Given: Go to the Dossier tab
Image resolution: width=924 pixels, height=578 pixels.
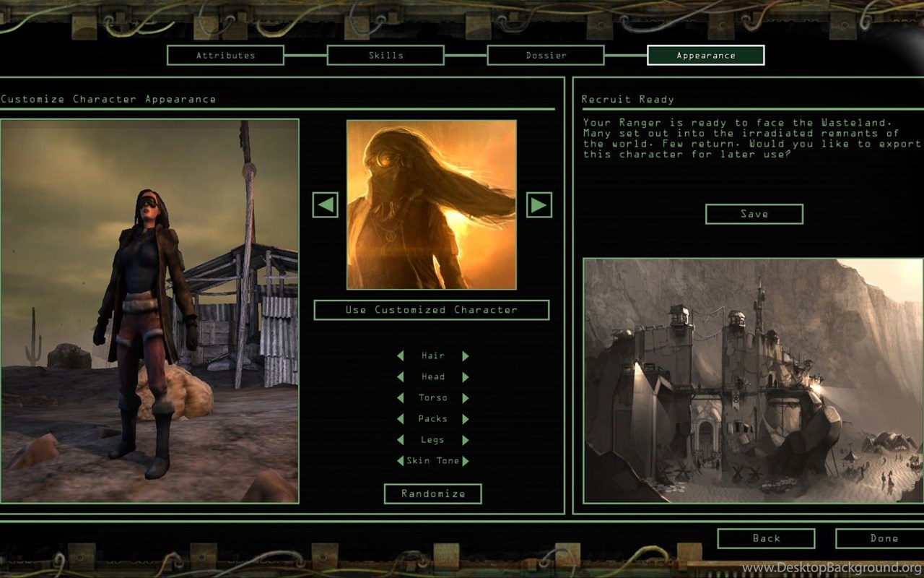Looking at the screenshot, I should click(546, 56).
